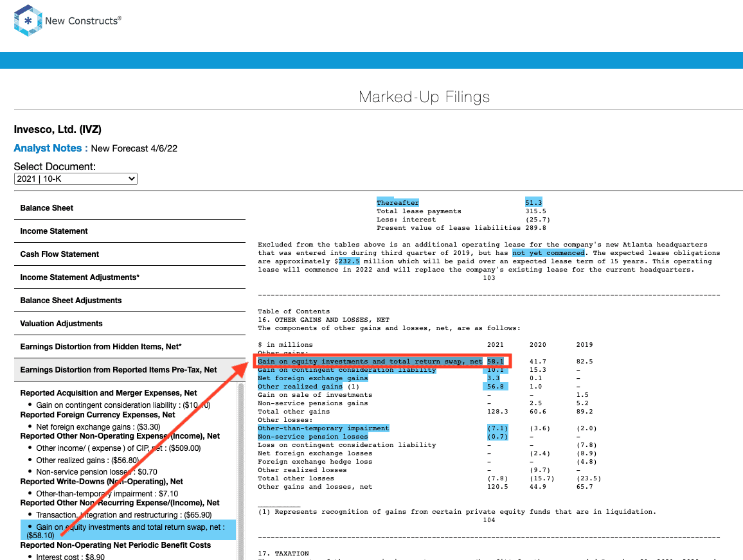The image size is (743, 560).
Task: Click highlighted 'Non-service pension losses' filing row
Action: (x=313, y=437)
